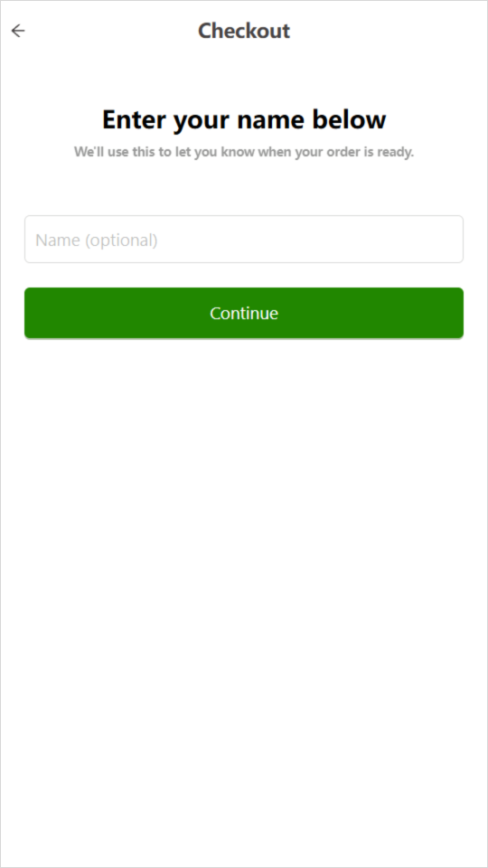Leave checkout with the back arrow

(18, 31)
